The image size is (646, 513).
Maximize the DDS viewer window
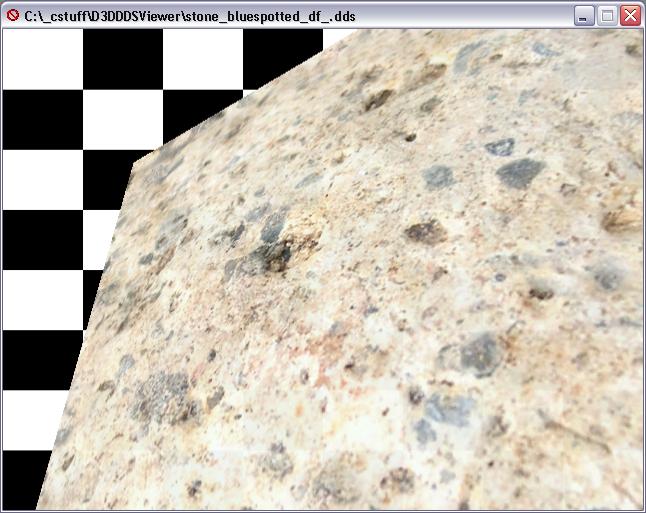607,16
